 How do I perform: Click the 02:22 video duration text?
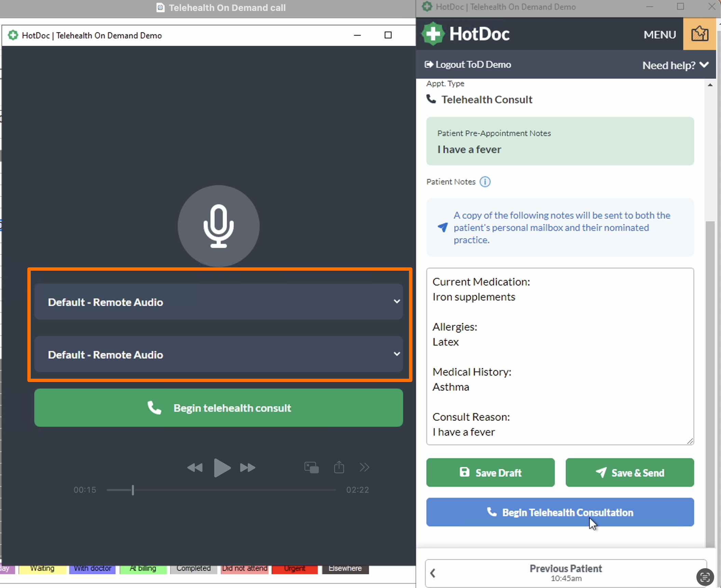click(358, 490)
